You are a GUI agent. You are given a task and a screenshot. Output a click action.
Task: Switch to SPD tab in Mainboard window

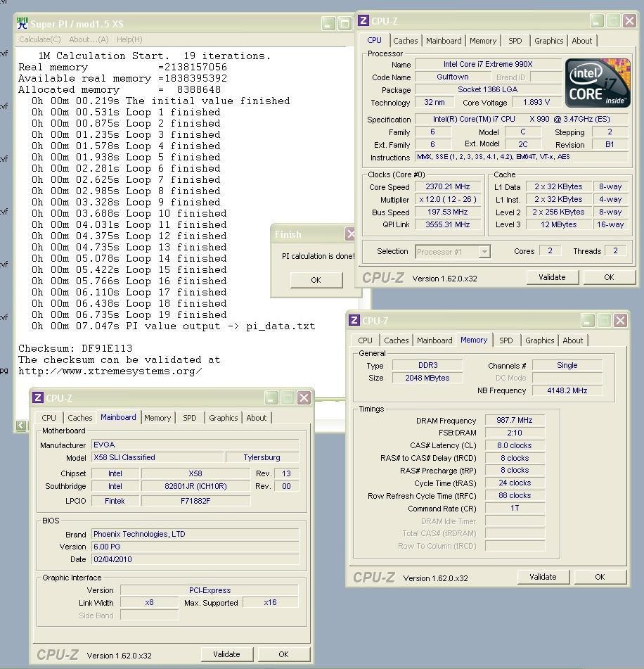(x=189, y=418)
